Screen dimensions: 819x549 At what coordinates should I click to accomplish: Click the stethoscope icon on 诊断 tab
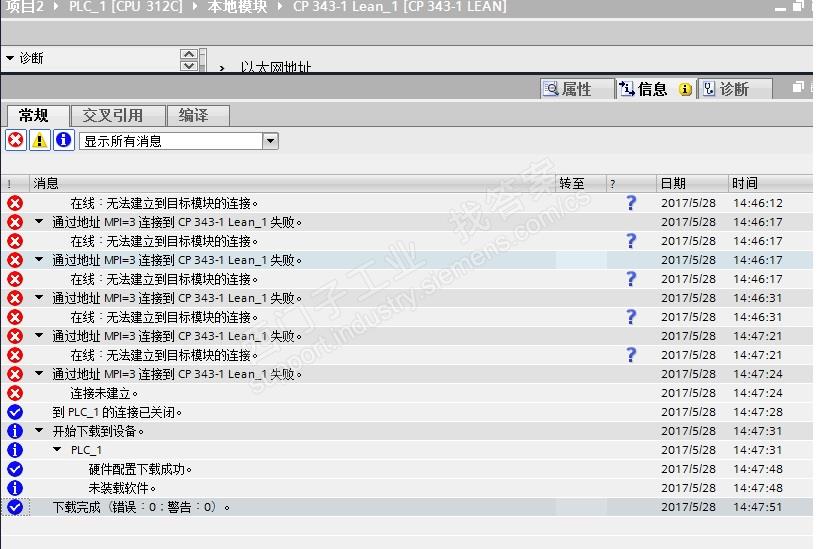[x=709, y=89]
